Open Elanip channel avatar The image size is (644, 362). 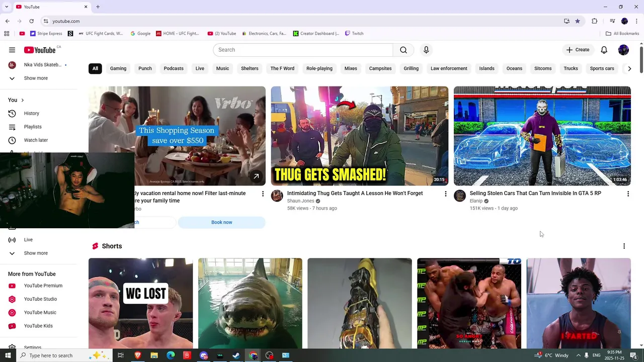pos(460,196)
